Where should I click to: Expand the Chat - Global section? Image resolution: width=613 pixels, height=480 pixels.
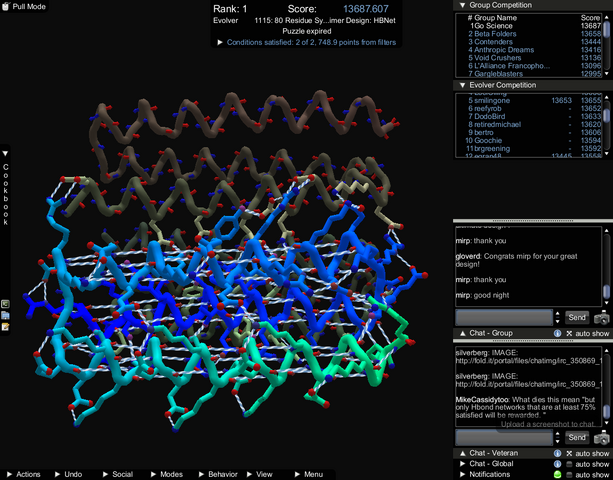[x=462, y=464]
